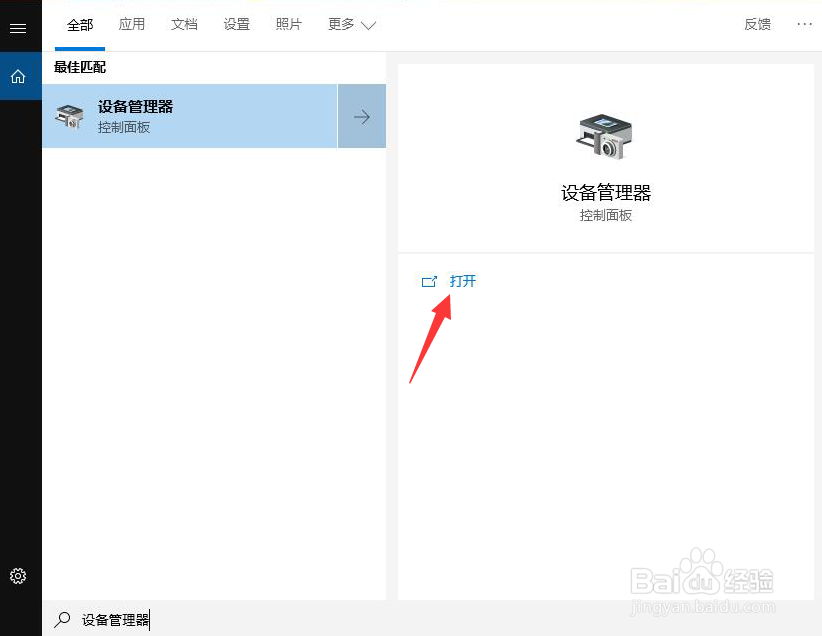Select the 照片 tab

pyautogui.click(x=289, y=25)
